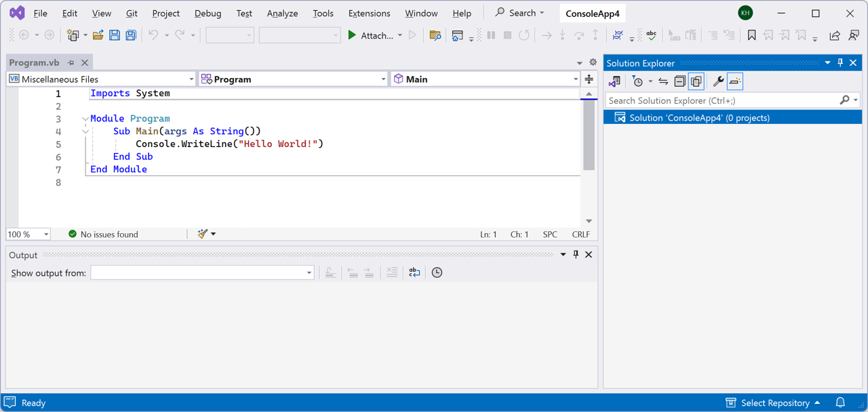This screenshot has height=412, width=868.
Task: Click the Send Feedback person icon
Action: (854, 35)
